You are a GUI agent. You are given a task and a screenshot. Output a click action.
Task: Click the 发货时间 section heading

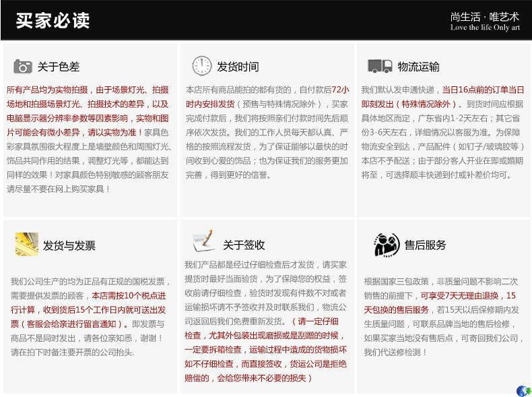238,67
